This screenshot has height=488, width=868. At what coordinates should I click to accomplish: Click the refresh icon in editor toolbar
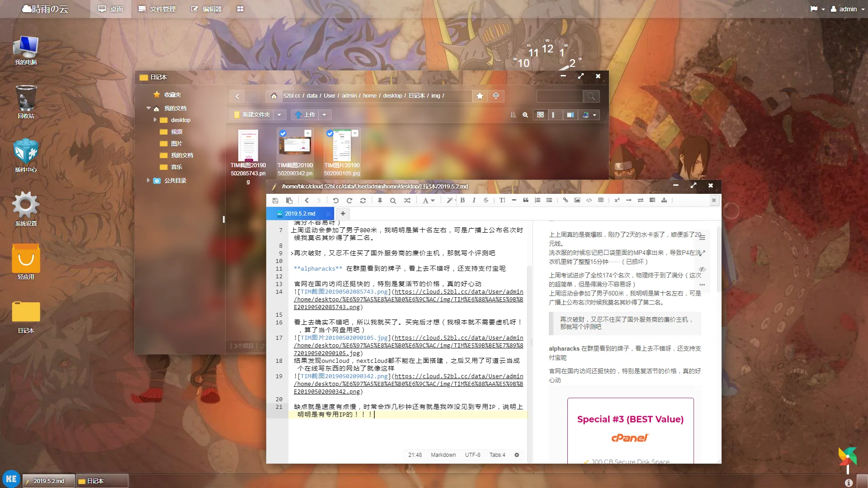pyautogui.click(x=363, y=200)
